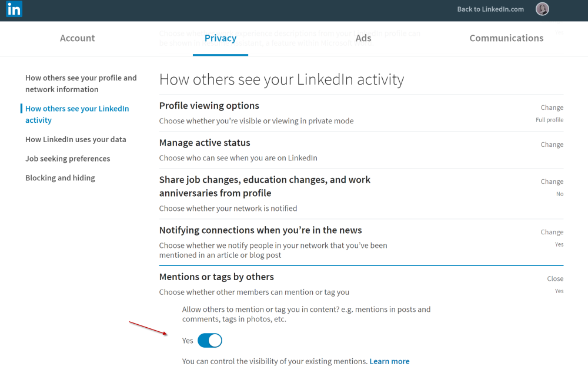Image resolution: width=588 pixels, height=373 pixels.
Task: Click the 'Share job changes, education changes' heading
Action: tap(265, 187)
